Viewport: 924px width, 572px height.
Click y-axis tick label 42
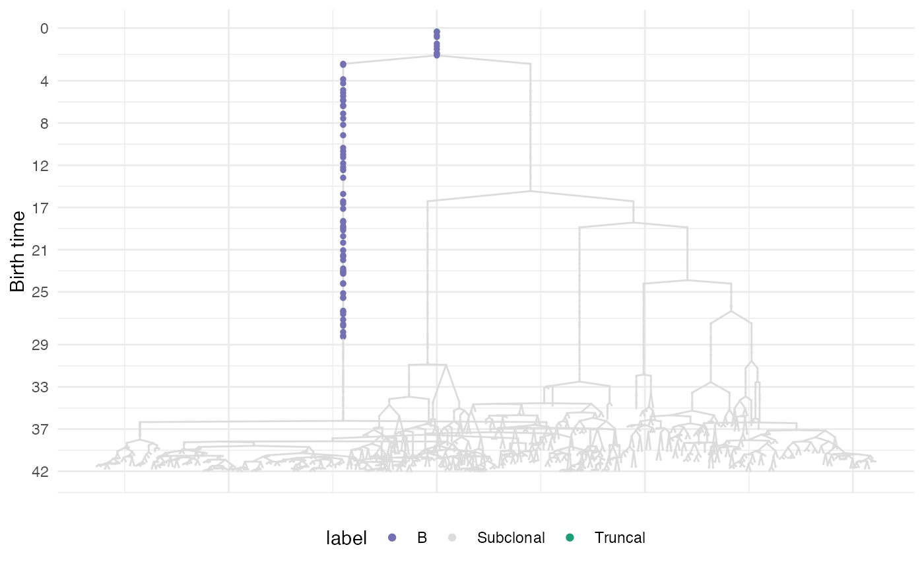(x=41, y=472)
